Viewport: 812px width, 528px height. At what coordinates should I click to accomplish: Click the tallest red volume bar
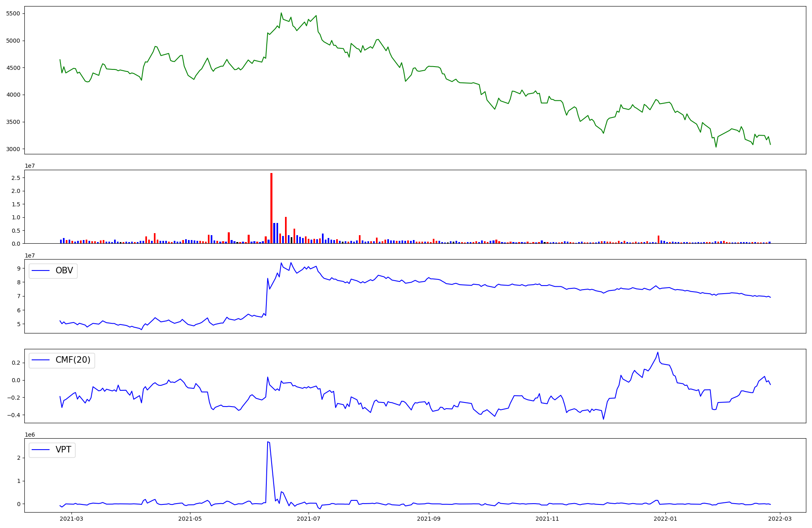coord(271,207)
